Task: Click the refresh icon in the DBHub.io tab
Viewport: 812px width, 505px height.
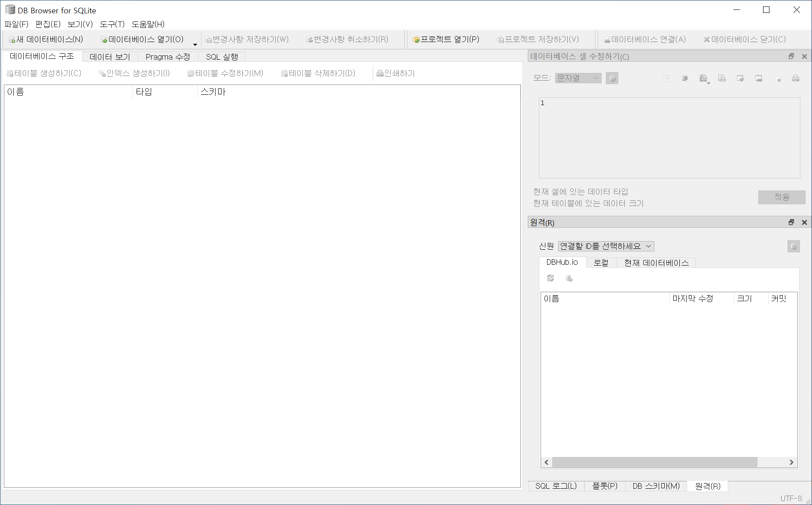Action: tap(550, 278)
